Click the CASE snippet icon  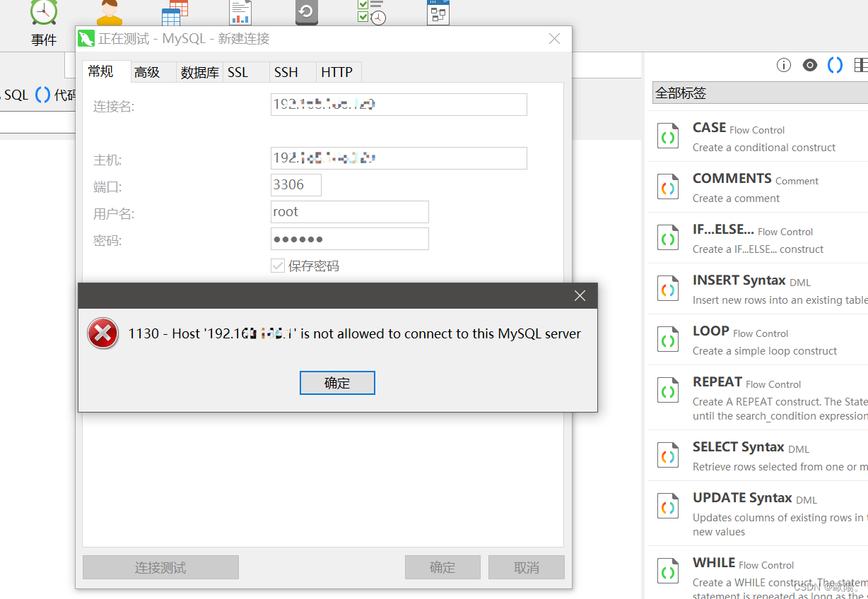[x=668, y=136]
